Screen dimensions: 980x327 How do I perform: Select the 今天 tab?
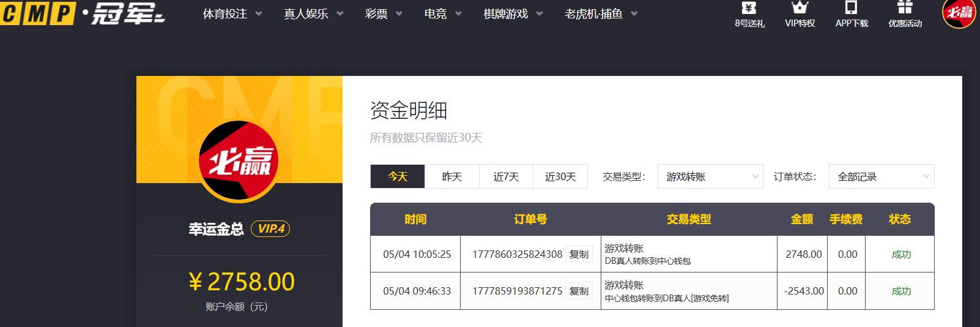coord(398,176)
